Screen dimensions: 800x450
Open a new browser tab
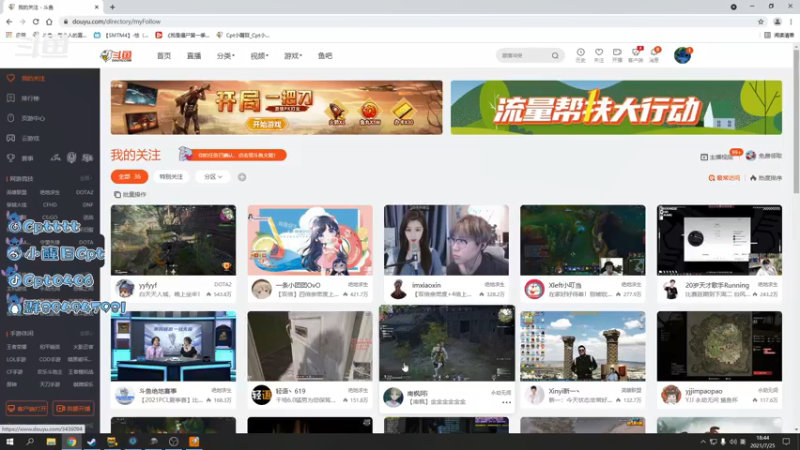click(112, 7)
